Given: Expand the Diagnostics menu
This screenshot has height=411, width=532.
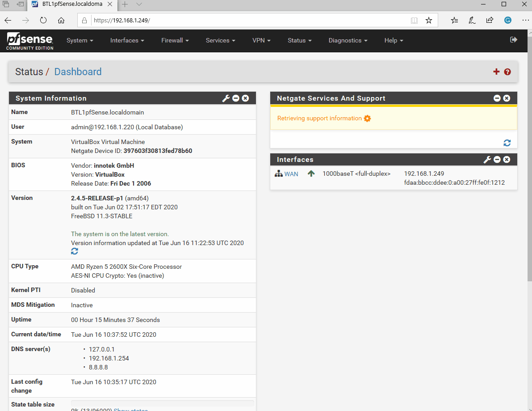Looking at the screenshot, I should (348, 40).
